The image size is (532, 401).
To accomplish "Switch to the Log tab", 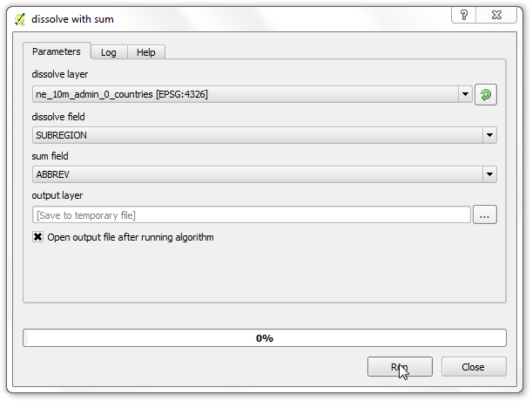I will point(109,52).
